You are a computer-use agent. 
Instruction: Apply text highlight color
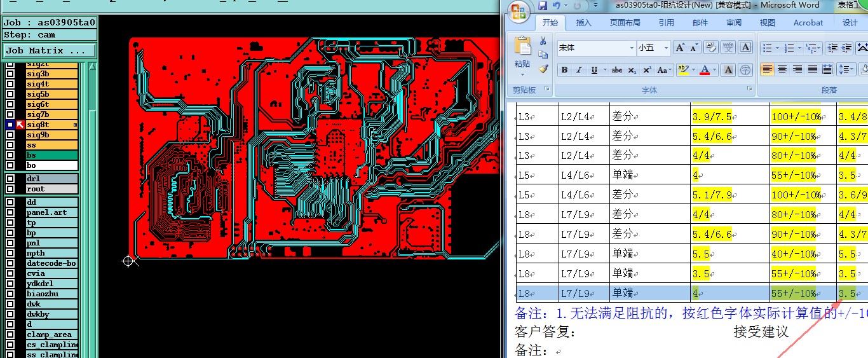pyautogui.click(x=682, y=70)
